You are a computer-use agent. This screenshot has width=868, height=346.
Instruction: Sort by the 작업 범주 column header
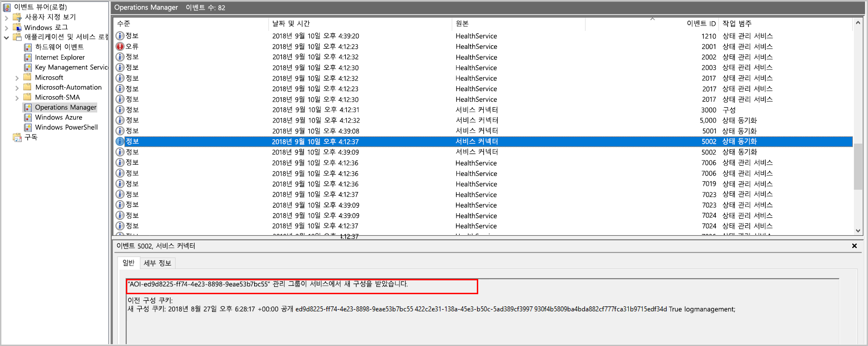pyautogui.click(x=786, y=24)
